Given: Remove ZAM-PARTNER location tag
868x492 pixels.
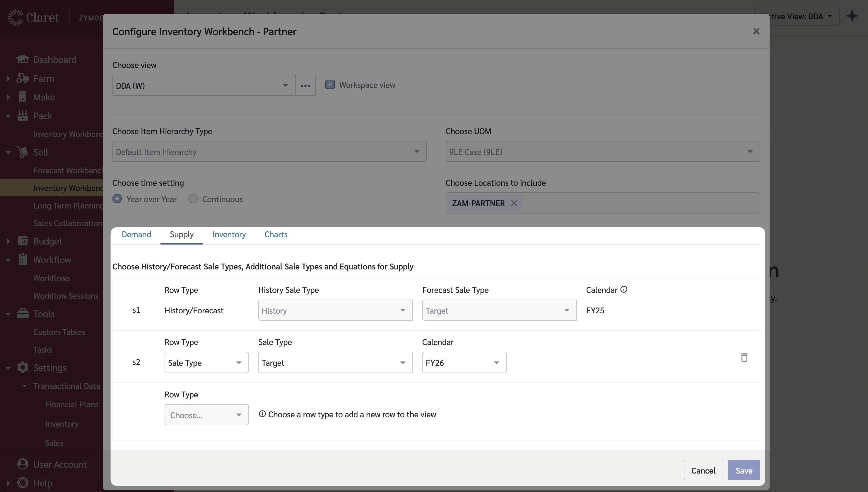Looking at the screenshot, I should 514,203.
